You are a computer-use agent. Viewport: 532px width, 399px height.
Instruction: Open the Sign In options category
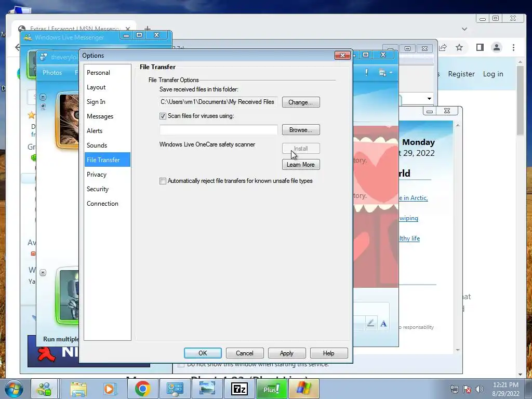pyautogui.click(x=107, y=102)
